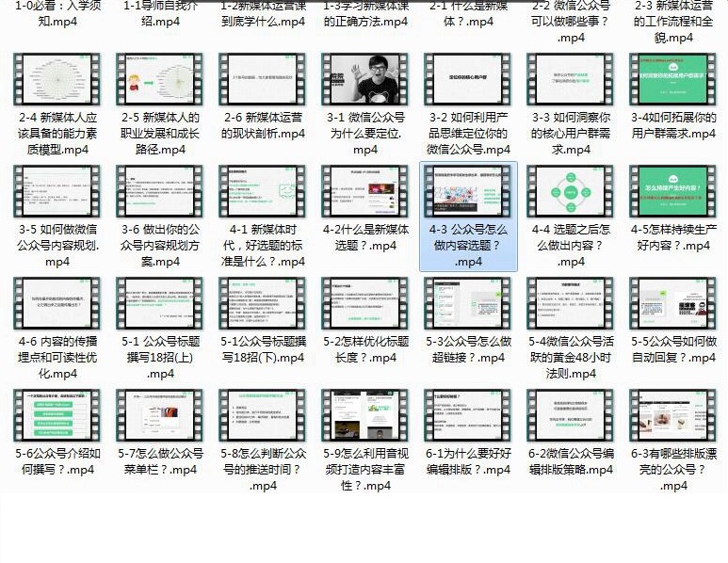Select the 5-6 公众号介绍如何撰写 video file
Viewport: 728px width, 563px height.
pyautogui.click(x=57, y=416)
